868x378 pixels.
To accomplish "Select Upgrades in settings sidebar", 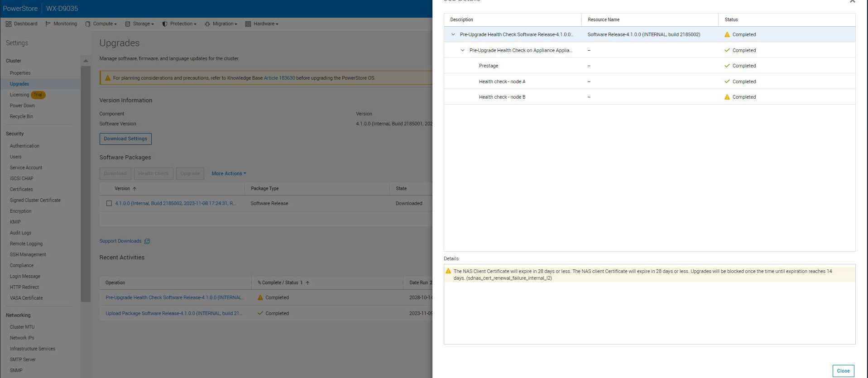I will coord(19,84).
